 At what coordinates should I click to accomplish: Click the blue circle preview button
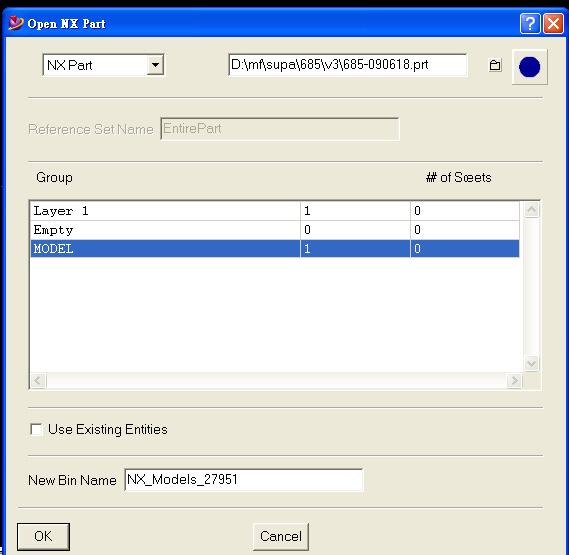pyautogui.click(x=529, y=67)
